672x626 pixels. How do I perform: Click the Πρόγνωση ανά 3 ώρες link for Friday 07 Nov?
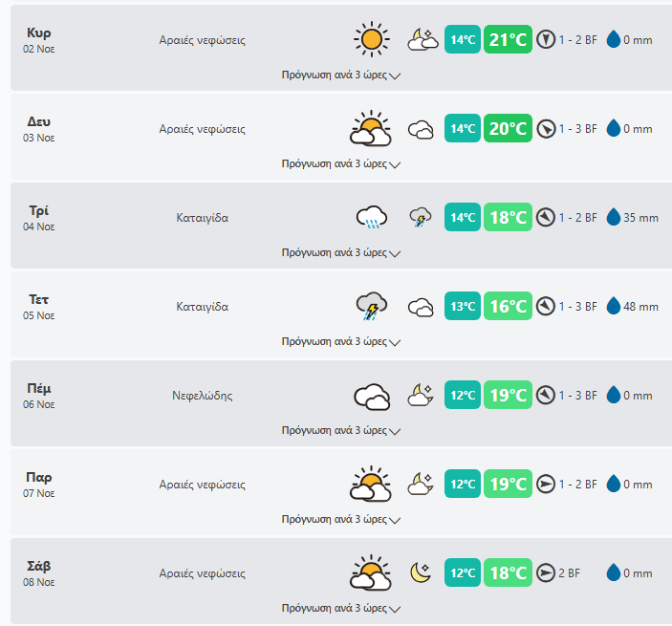335,519
